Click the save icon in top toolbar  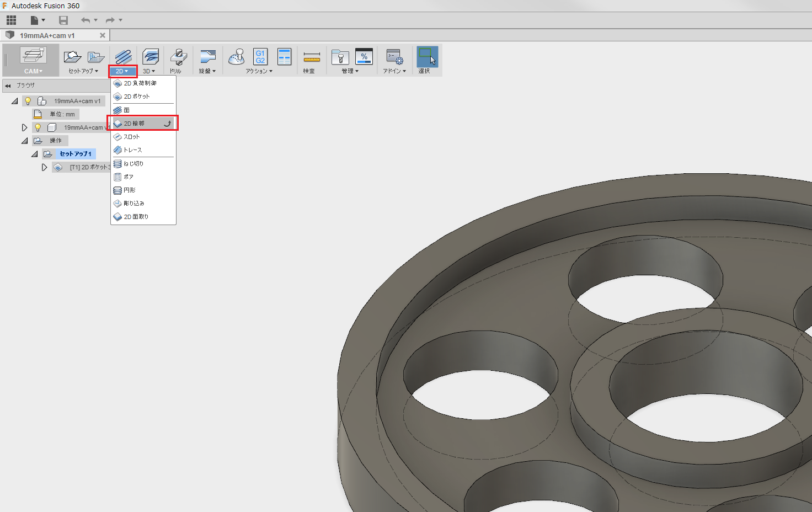click(x=63, y=20)
